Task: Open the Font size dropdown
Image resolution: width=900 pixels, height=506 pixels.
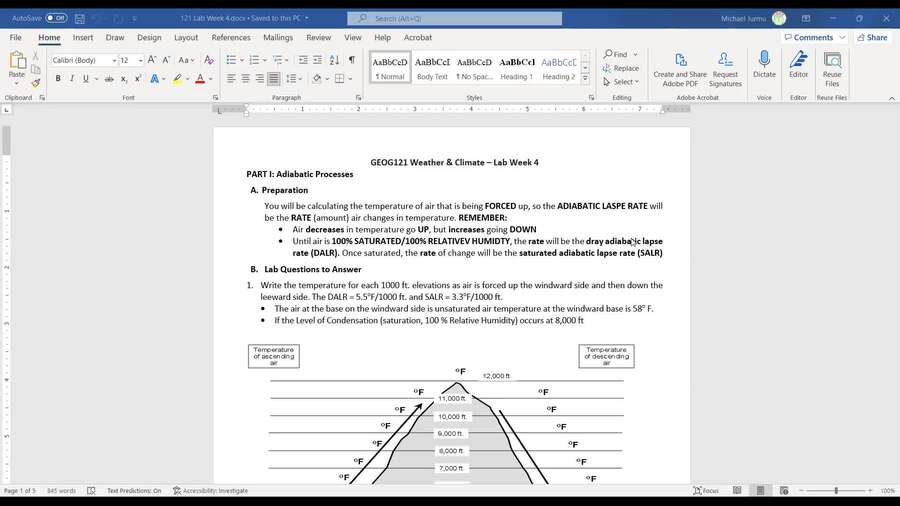Action: 141,60
